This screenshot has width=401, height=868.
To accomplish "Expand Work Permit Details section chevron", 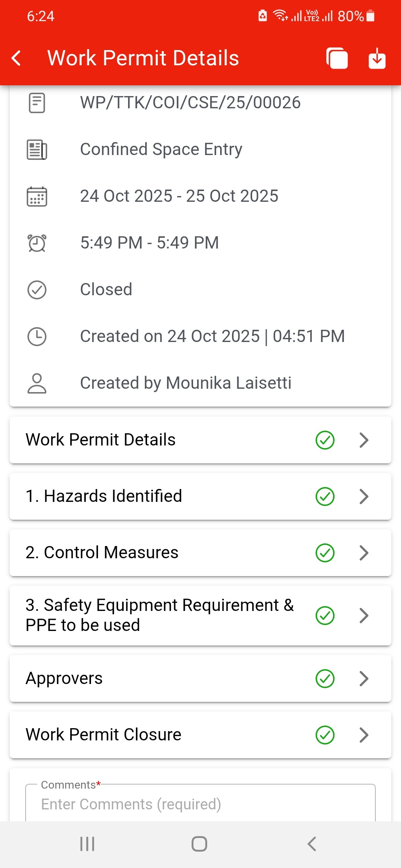I will coord(364,440).
